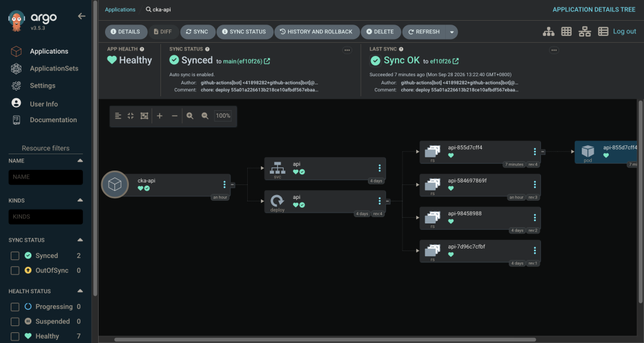Zoom out with the magnifier minus icon
Screen dimensions: 644x343
point(205,116)
